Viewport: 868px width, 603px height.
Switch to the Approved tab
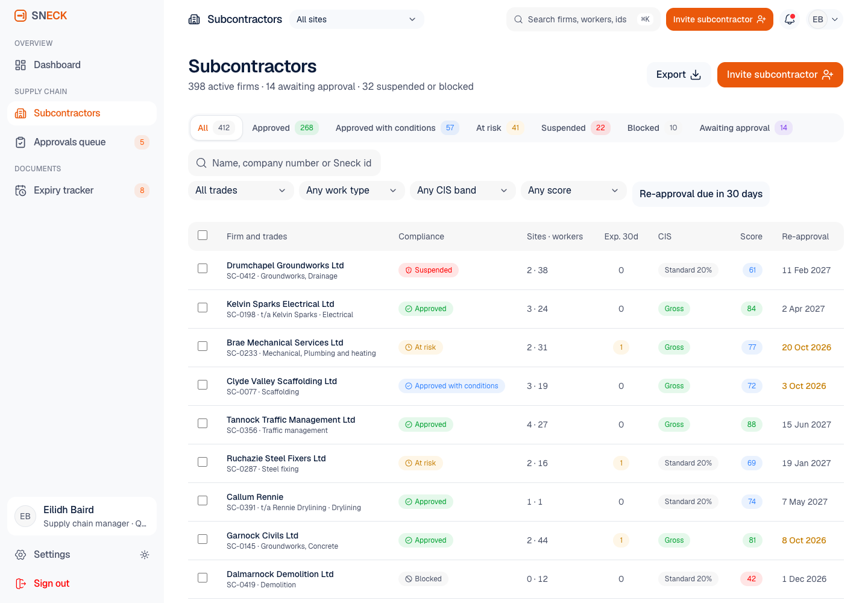pyautogui.click(x=285, y=128)
